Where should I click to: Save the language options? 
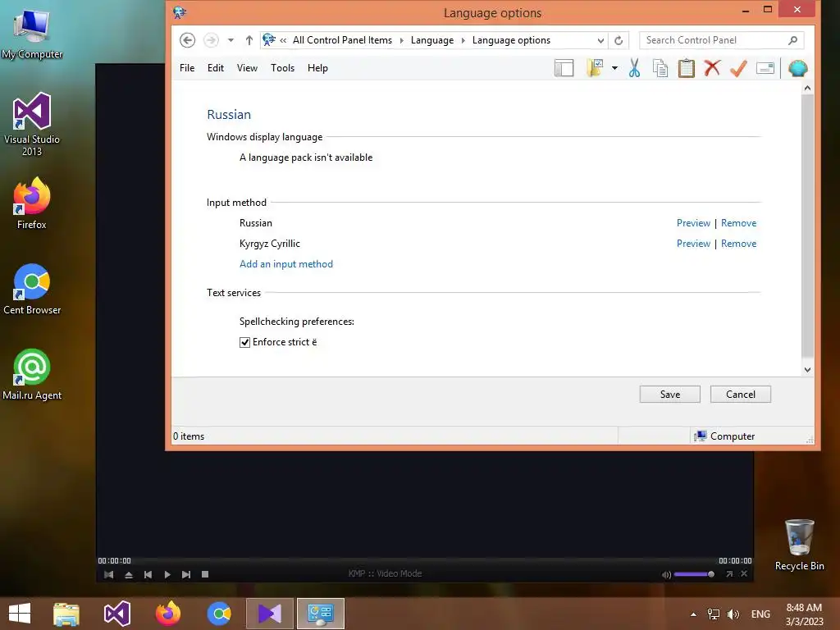click(x=669, y=395)
